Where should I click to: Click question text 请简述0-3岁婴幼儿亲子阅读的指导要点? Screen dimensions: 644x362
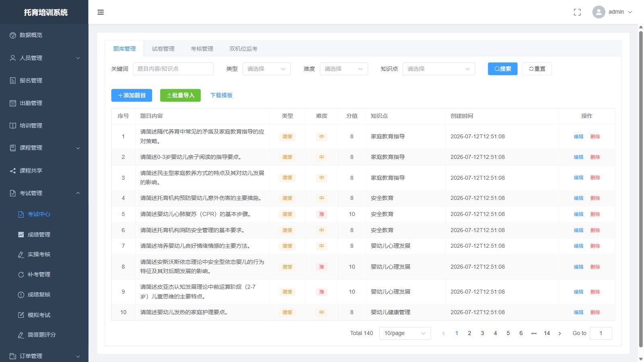click(191, 157)
